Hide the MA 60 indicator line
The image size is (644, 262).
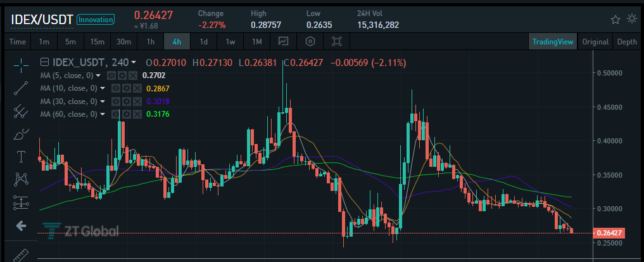[x=117, y=114]
